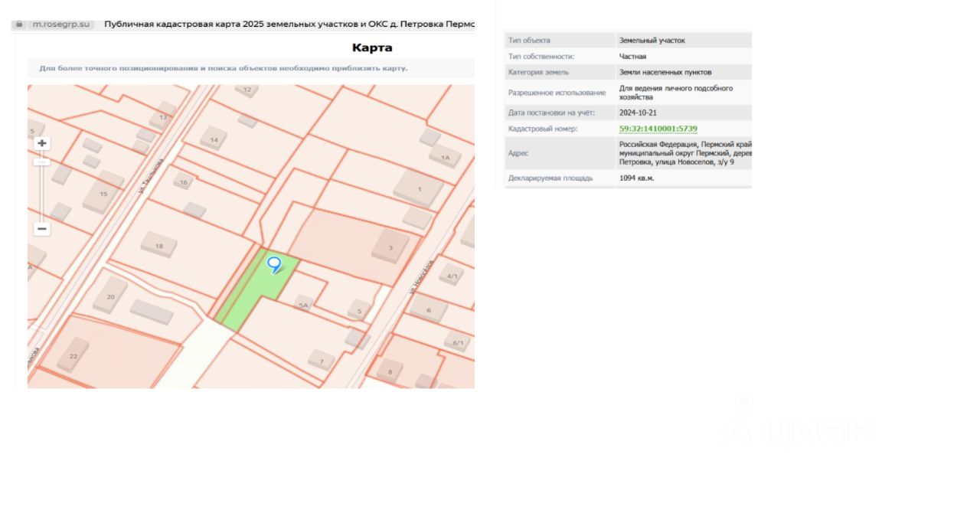Select building number 22 on map
This screenshot has height=513, width=980.
[73, 355]
